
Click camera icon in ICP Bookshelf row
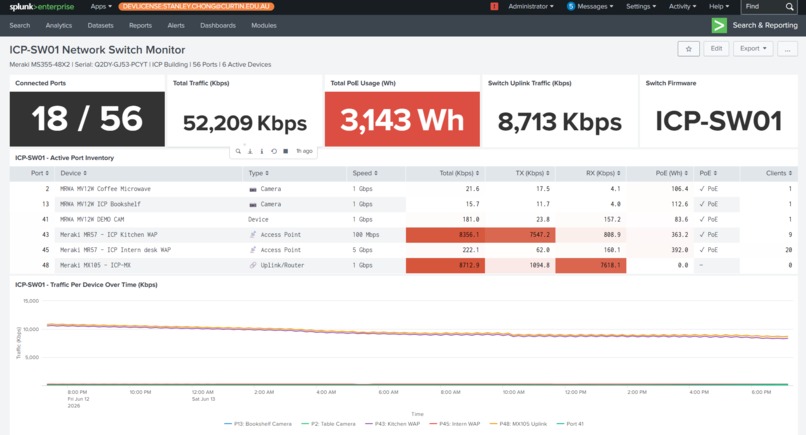coord(253,205)
